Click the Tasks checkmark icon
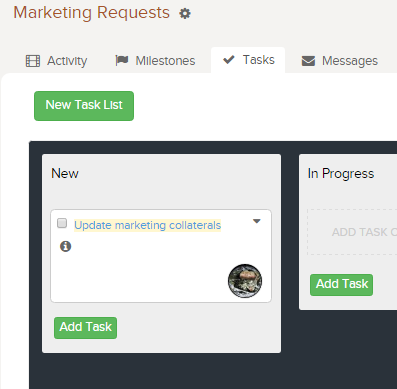Screen dimensions: 397x389 click(x=229, y=60)
